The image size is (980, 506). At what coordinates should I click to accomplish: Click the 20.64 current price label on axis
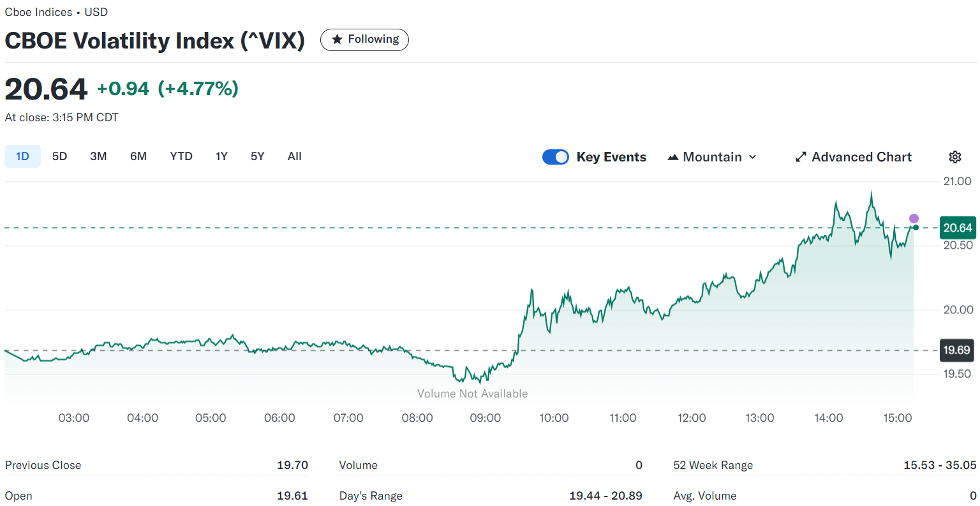coord(958,228)
